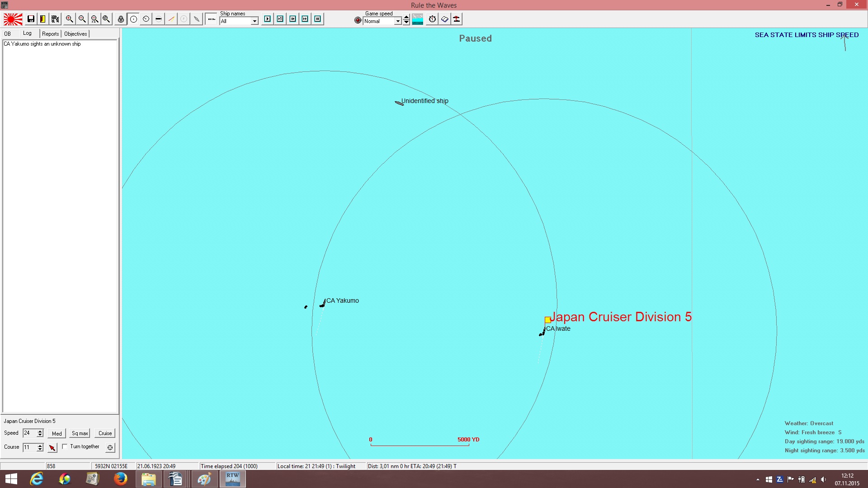Decrease Course with spinner down arrow
Image resolution: width=868 pixels, height=488 pixels.
[40, 450]
